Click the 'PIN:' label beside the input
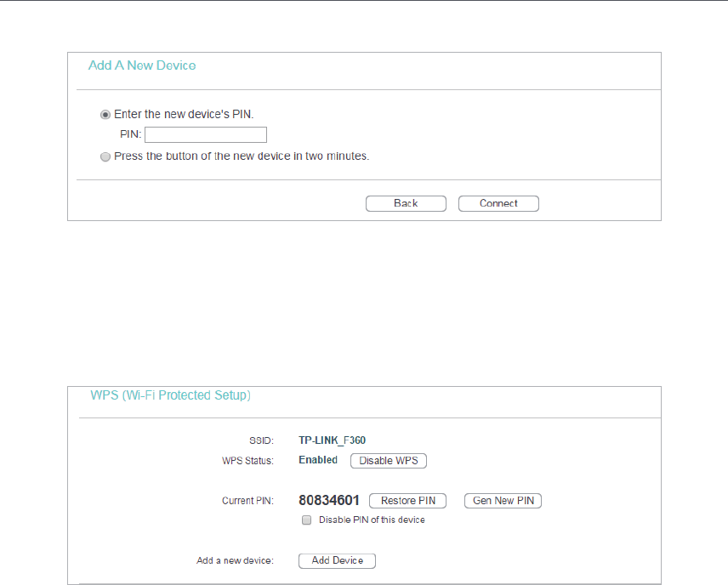 click(130, 134)
